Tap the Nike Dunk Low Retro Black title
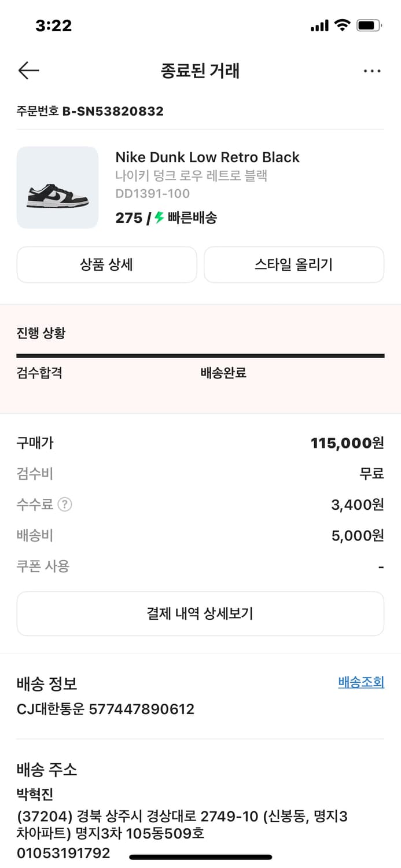 click(x=207, y=157)
